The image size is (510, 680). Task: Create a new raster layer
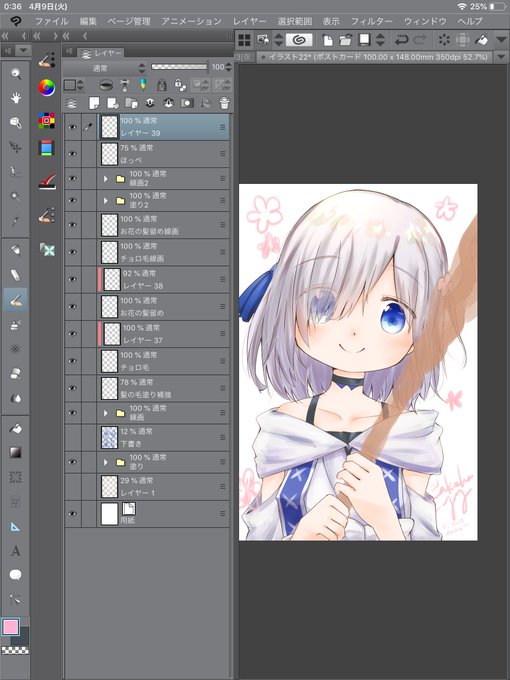(94, 103)
